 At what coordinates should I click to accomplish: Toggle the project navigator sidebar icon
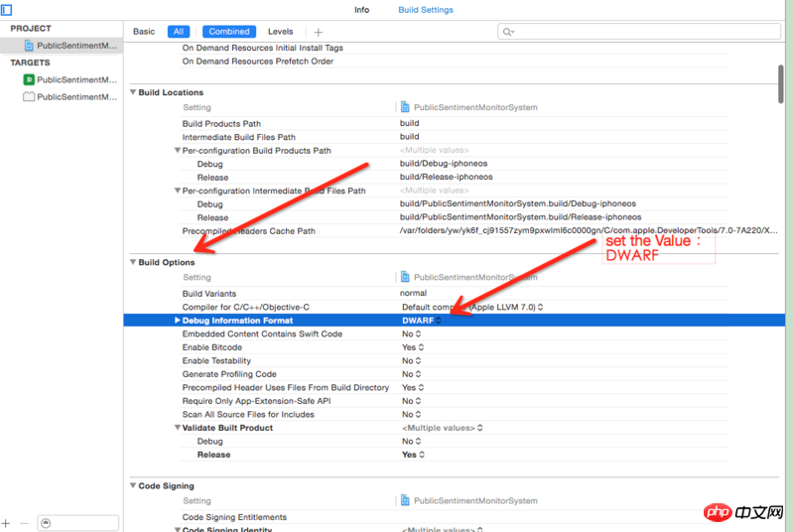pos(7,10)
